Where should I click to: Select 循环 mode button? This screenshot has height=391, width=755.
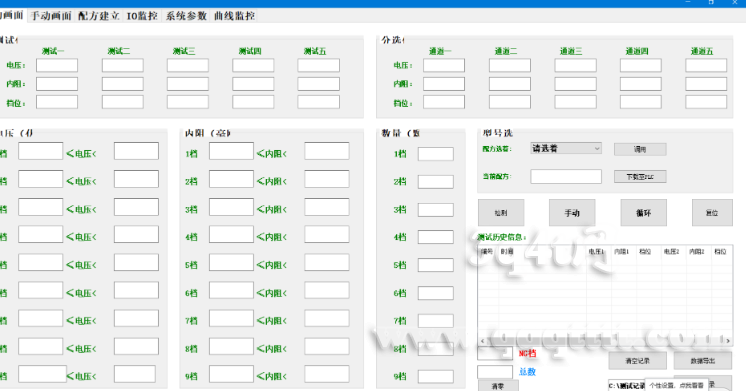coord(644,213)
